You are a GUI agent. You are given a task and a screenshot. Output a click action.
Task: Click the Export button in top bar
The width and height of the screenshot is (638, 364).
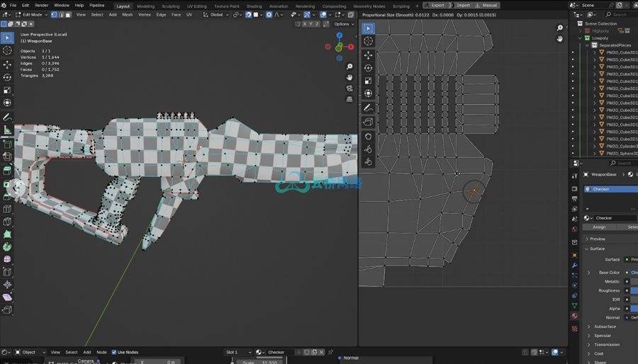(435, 5)
